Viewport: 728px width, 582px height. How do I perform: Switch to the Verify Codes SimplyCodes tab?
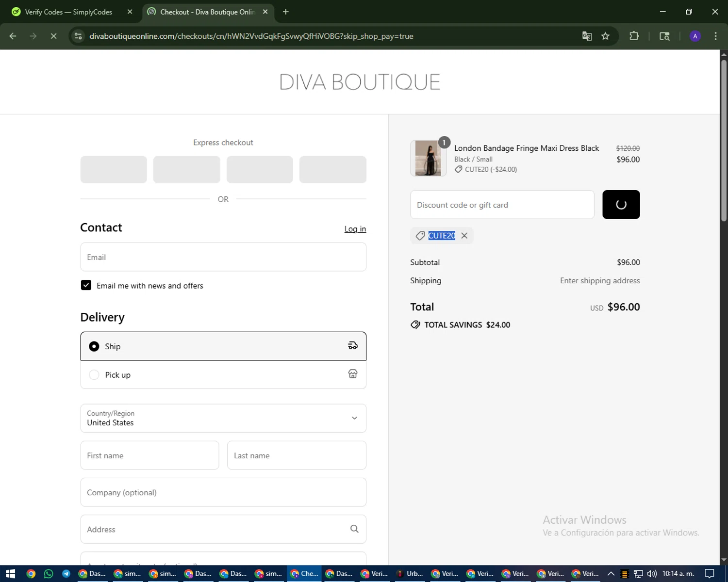pyautogui.click(x=68, y=12)
